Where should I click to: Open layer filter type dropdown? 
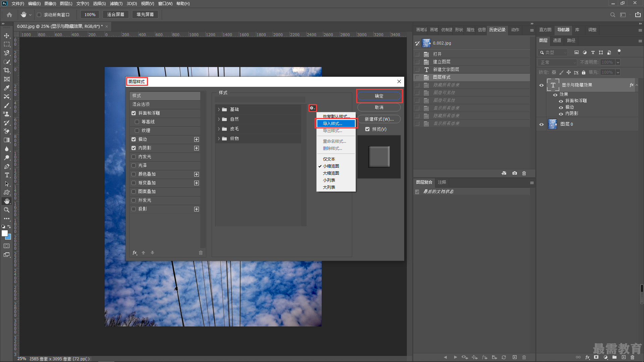(553, 53)
